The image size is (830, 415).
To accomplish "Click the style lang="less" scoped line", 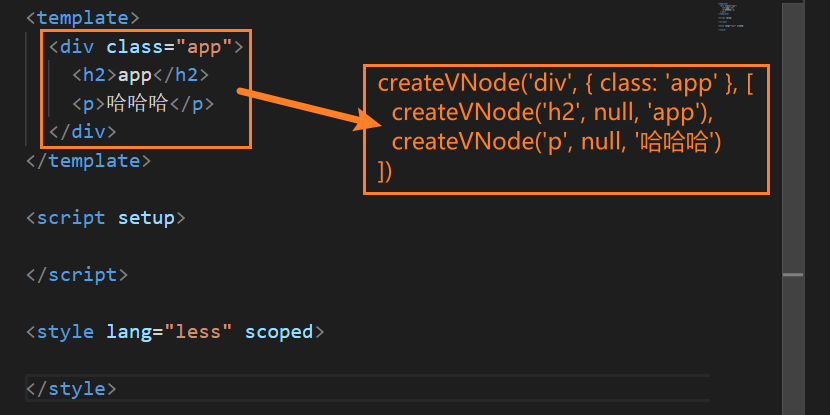I will (175, 332).
